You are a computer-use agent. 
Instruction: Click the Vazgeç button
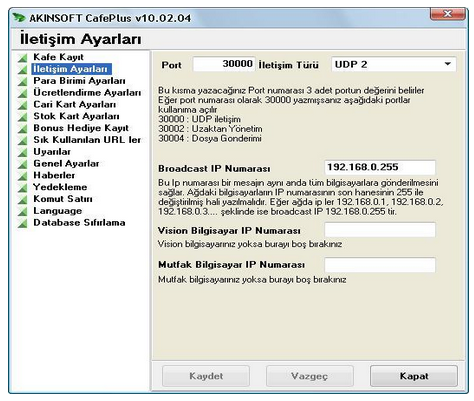pyautogui.click(x=310, y=376)
